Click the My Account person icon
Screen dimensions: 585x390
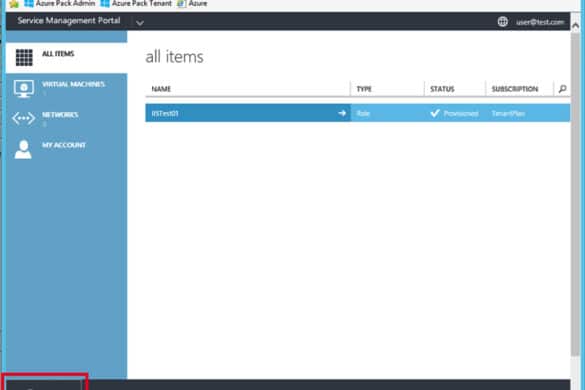pyautogui.click(x=23, y=149)
